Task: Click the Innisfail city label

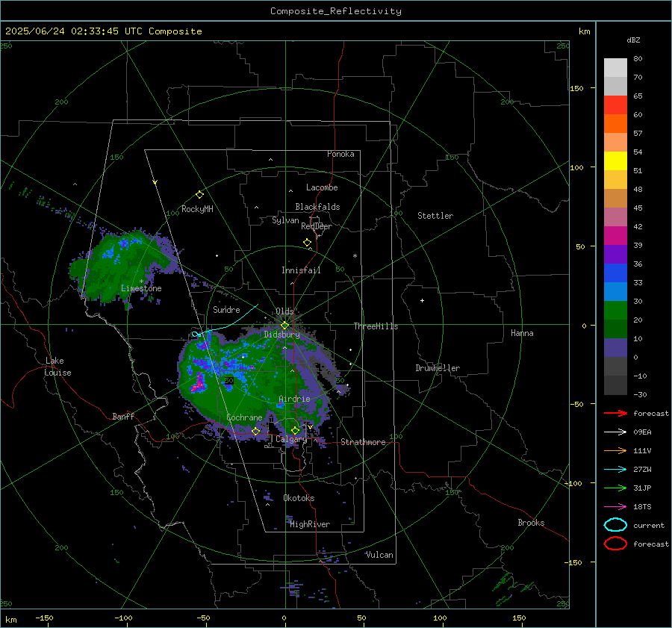Action: tap(301, 270)
